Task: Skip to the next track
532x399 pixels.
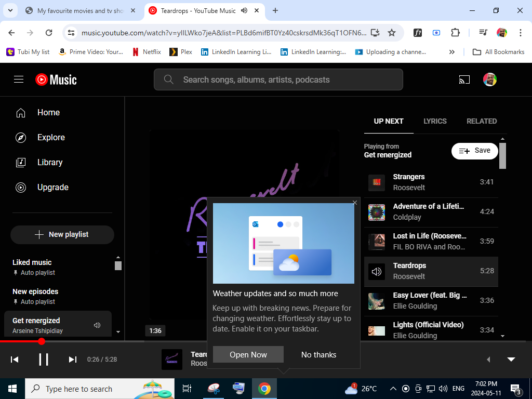Action: click(x=73, y=360)
